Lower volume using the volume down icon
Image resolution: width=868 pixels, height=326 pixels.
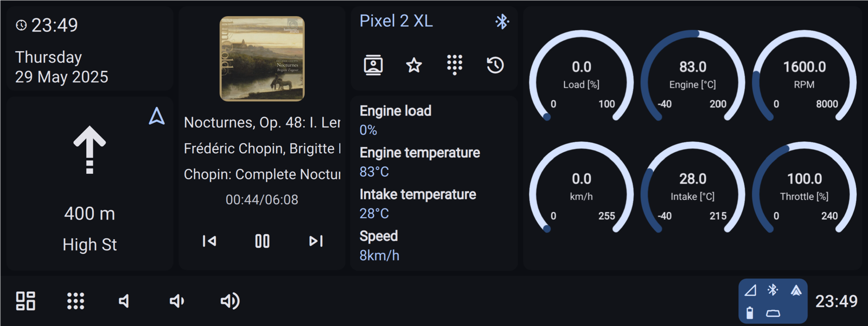(x=177, y=301)
